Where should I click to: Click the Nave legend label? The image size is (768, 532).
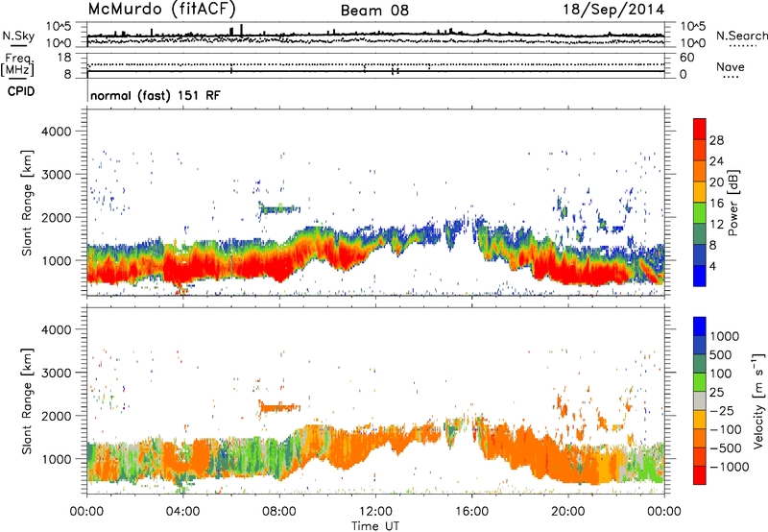tap(731, 67)
